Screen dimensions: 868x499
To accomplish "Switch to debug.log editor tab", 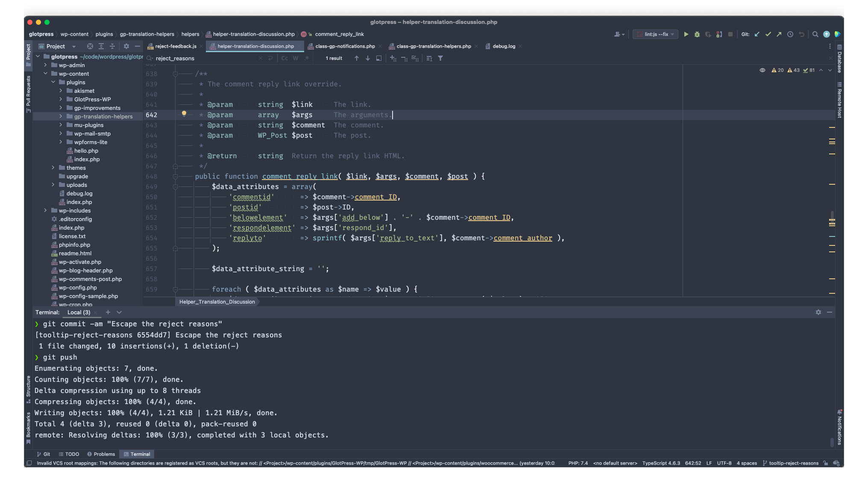I will click(504, 46).
